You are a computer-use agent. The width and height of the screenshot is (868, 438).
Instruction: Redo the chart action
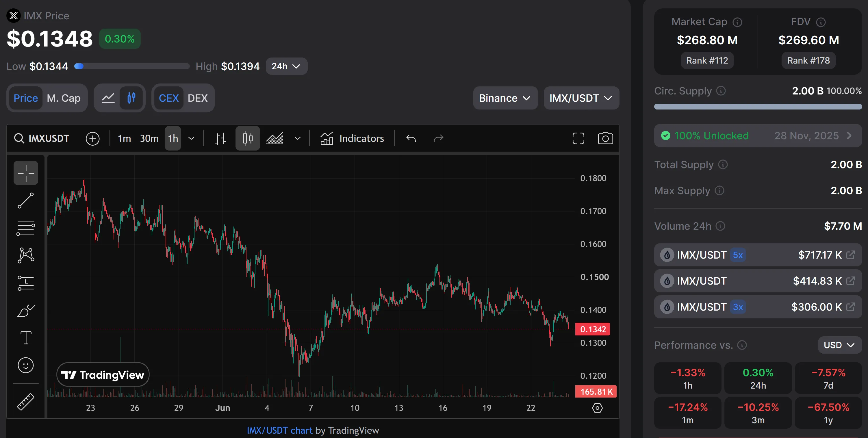(438, 138)
